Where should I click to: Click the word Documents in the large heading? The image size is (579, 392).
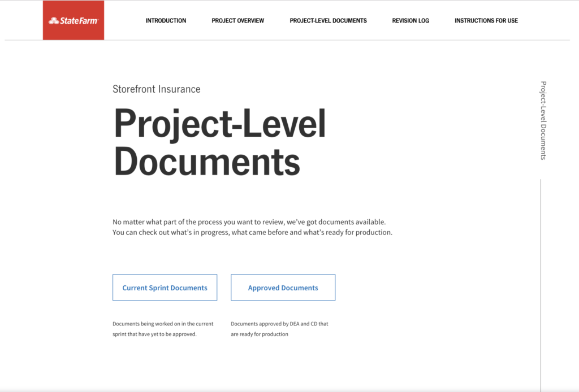click(207, 160)
